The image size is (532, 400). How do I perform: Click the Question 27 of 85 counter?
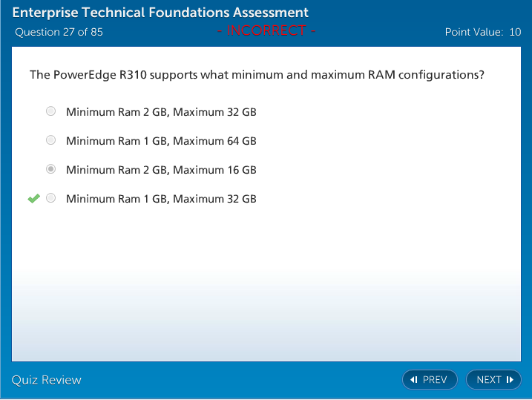click(59, 32)
